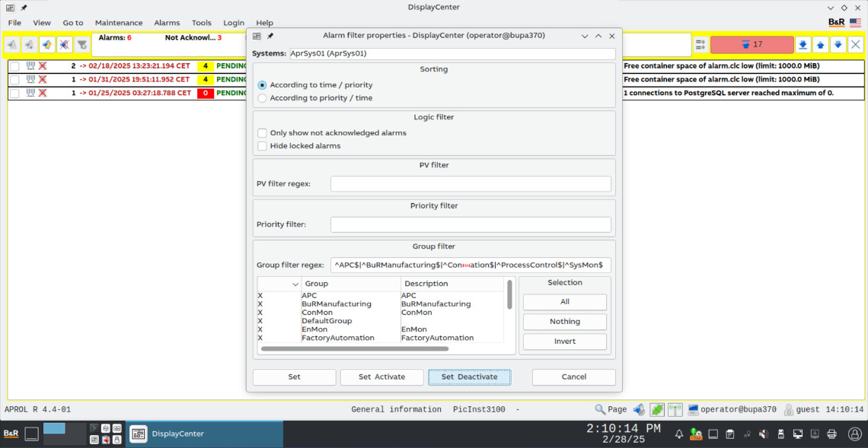Open the Alarms menu
The width and height of the screenshot is (868, 448).
(167, 23)
